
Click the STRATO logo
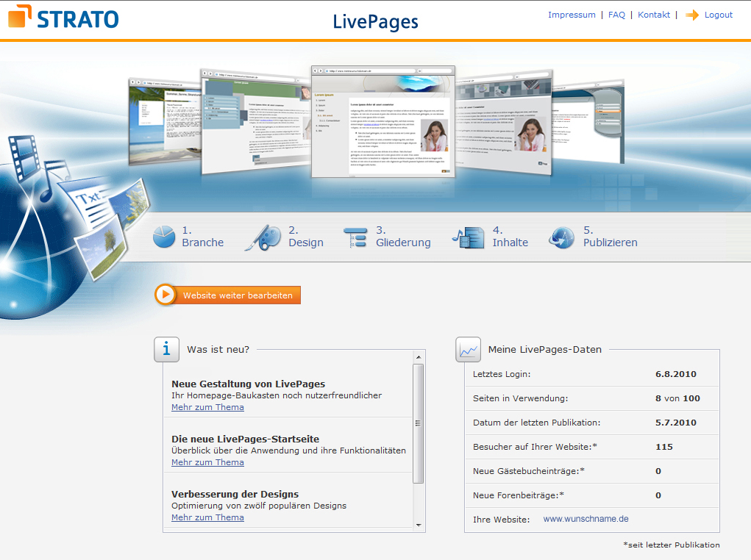63,17
